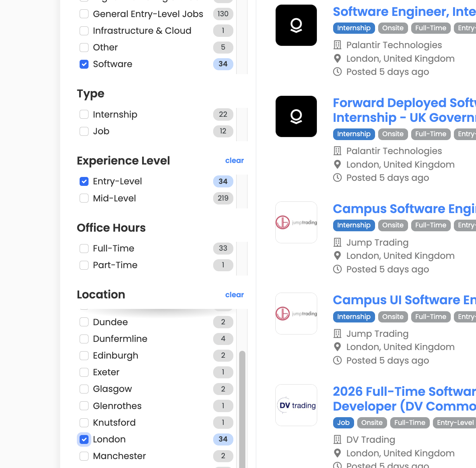This screenshot has width=476, height=468.
Task: Click the Internship count badge 22
Action: (223, 114)
